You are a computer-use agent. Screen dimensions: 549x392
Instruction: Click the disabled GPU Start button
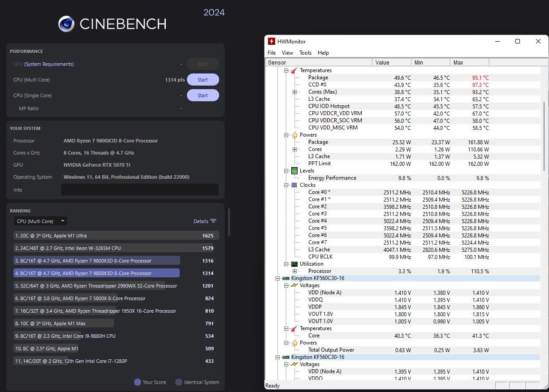(x=203, y=64)
